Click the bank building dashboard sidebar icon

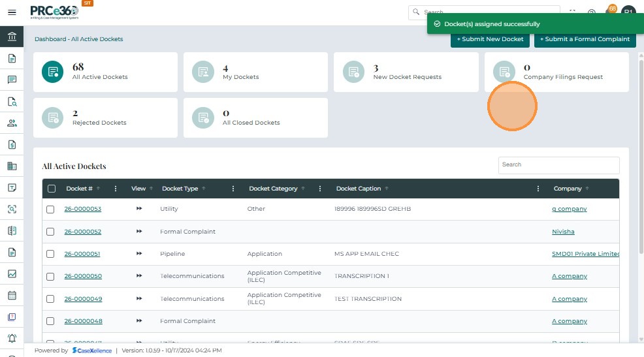pos(12,37)
